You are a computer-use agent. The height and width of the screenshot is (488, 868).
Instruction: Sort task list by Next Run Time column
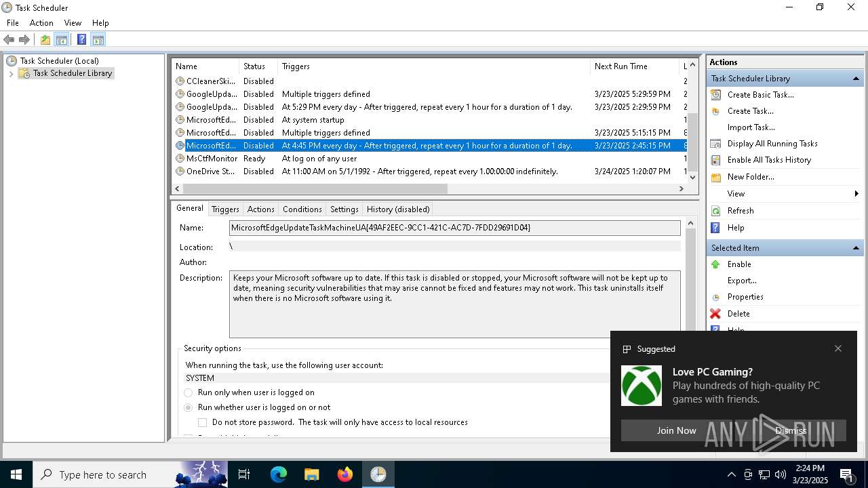635,66
